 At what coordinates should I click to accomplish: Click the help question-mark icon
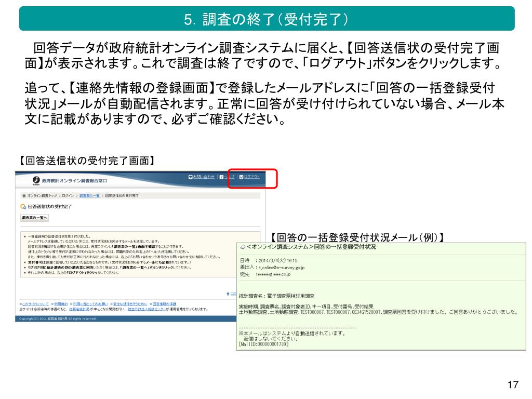(x=221, y=177)
